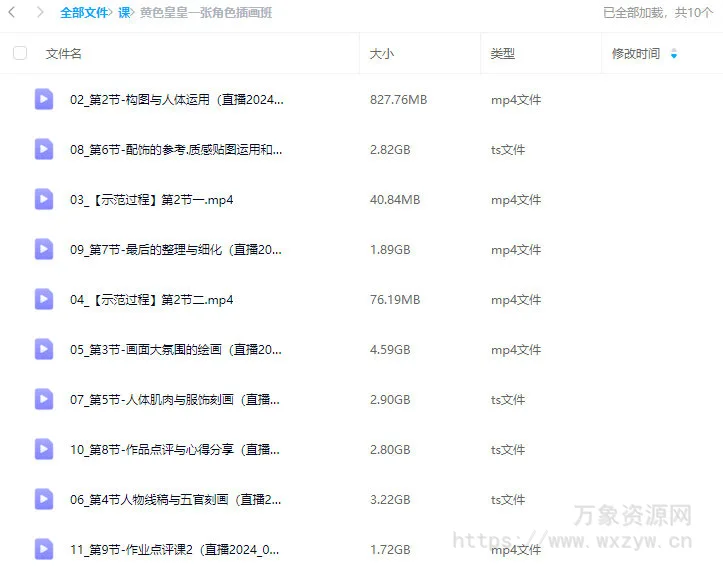
Task: Click video icon beside 07_第5节 人体肌肉与服饰刻画
Action: 44,399
